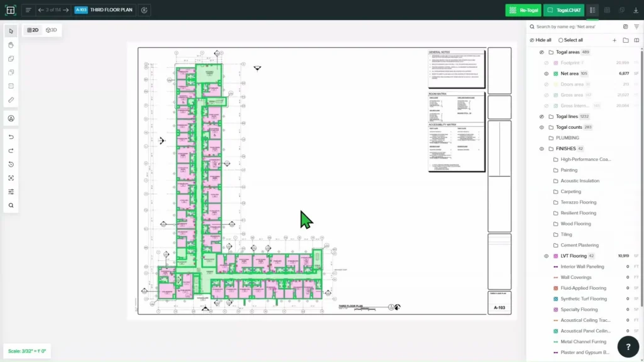644x362 pixels.
Task: Click the Re-Togal button
Action: (x=523, y=10)
